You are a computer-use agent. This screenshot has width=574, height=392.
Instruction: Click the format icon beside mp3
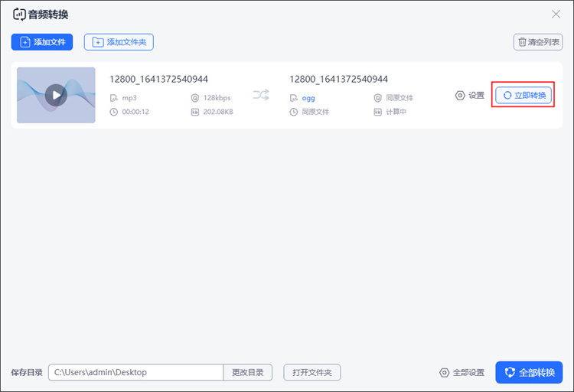[x=114, y=98]
